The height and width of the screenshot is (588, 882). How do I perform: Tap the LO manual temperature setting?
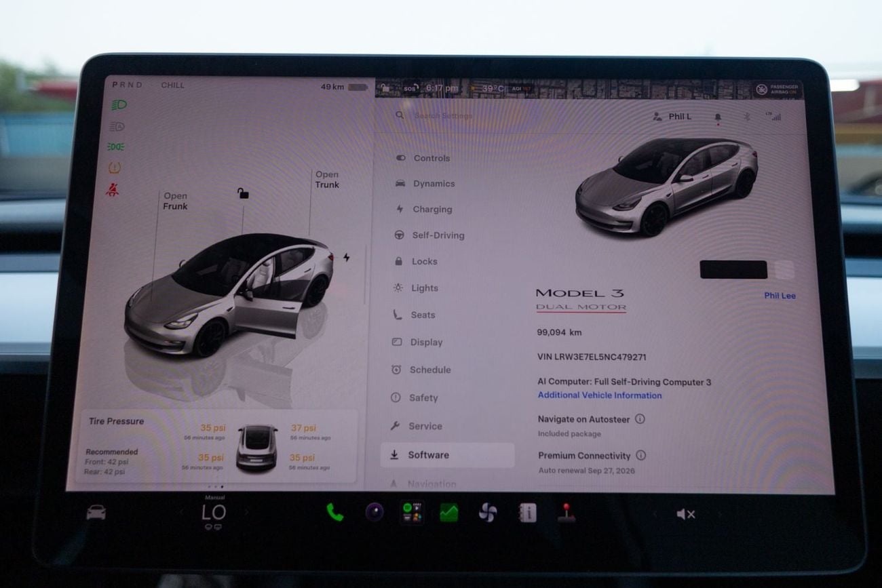tap(213, 513)
